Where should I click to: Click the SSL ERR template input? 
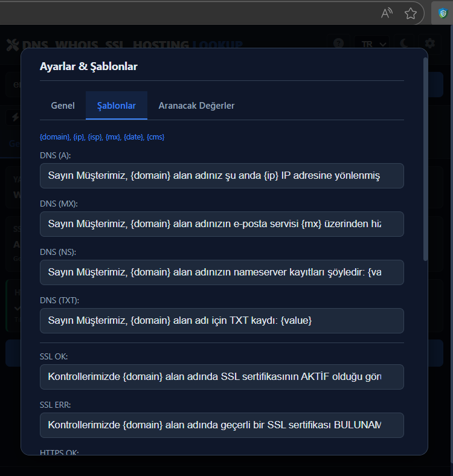coord(222,425)
